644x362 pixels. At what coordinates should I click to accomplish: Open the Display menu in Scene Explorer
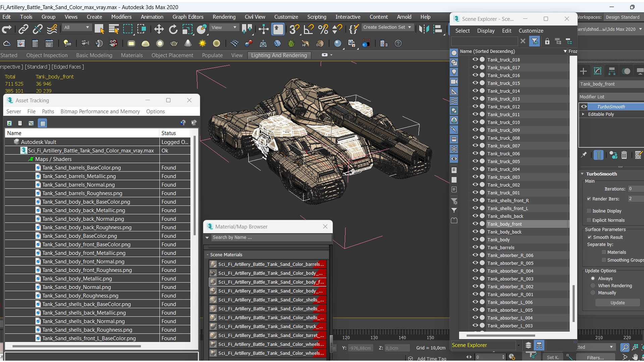pos(486,31)
